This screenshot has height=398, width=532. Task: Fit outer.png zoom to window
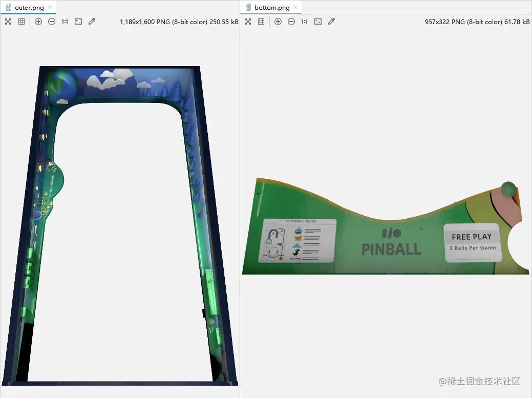(x=78, y=22)
